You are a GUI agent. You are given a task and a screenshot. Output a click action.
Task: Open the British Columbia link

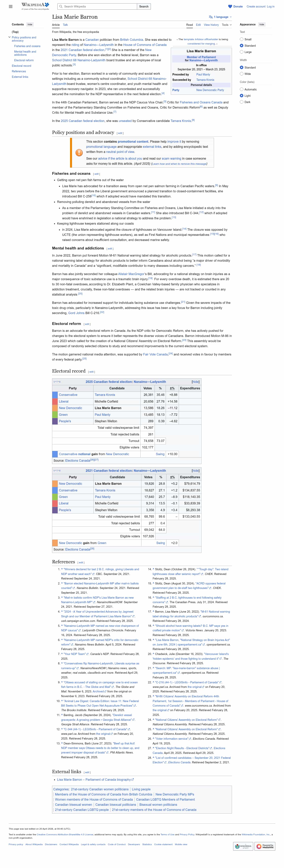tap(131, 39)
